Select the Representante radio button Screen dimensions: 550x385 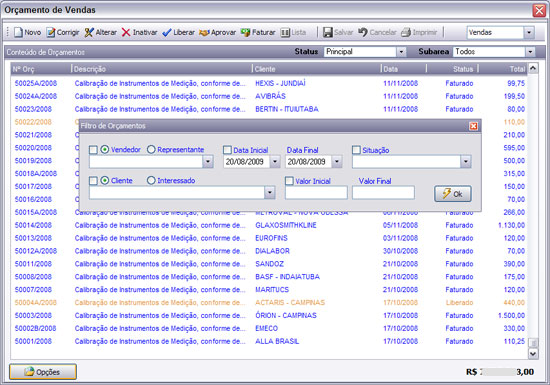(x=151, y=150)
